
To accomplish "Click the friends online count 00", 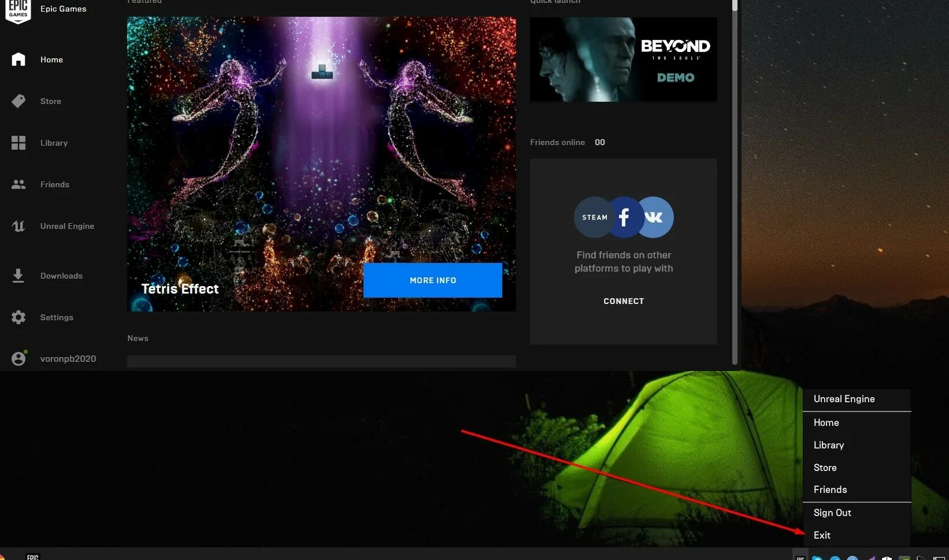I will [x=600, y=142].
